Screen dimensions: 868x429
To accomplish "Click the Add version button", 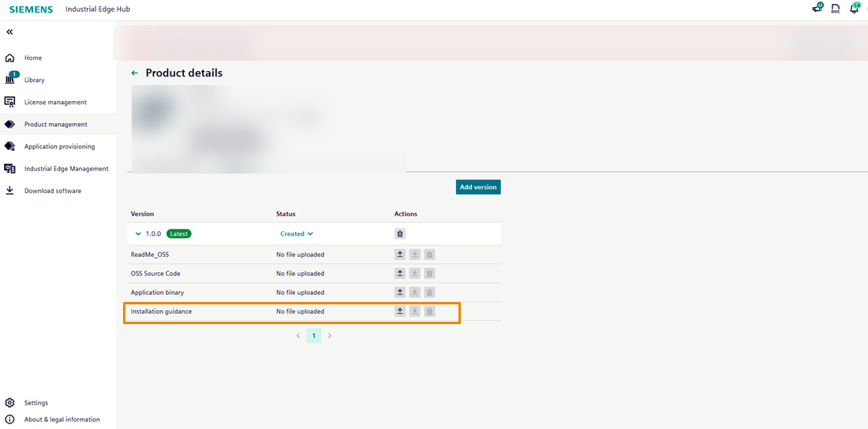I will 478,187.
